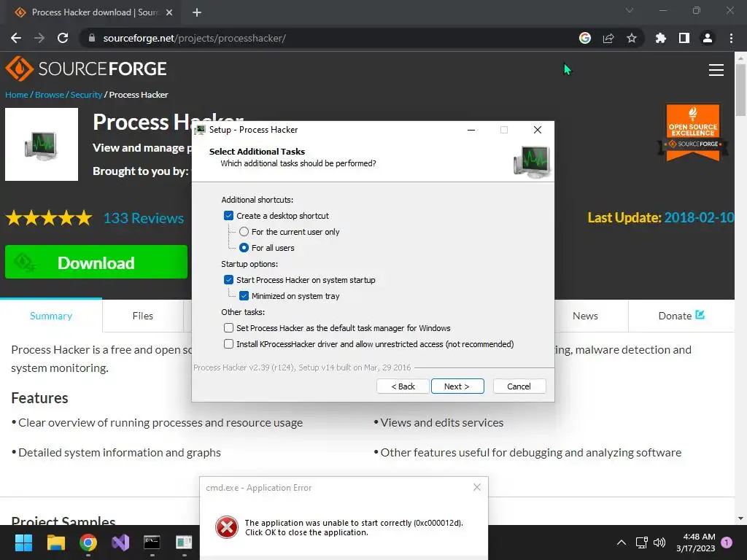Open the News tab
This screenshot has height=560, width=747.
(585, 316)
